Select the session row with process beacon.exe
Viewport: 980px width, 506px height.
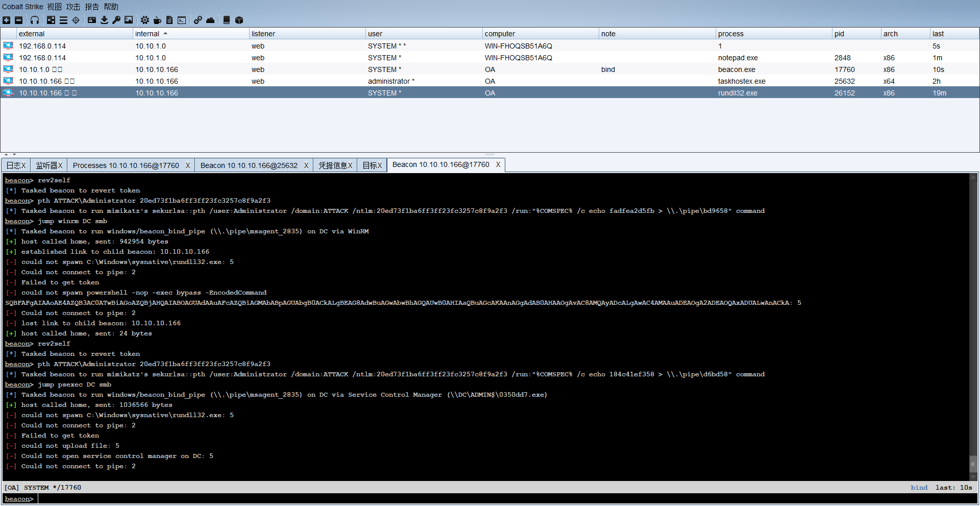pyautogui.click(x=490, y=69)
